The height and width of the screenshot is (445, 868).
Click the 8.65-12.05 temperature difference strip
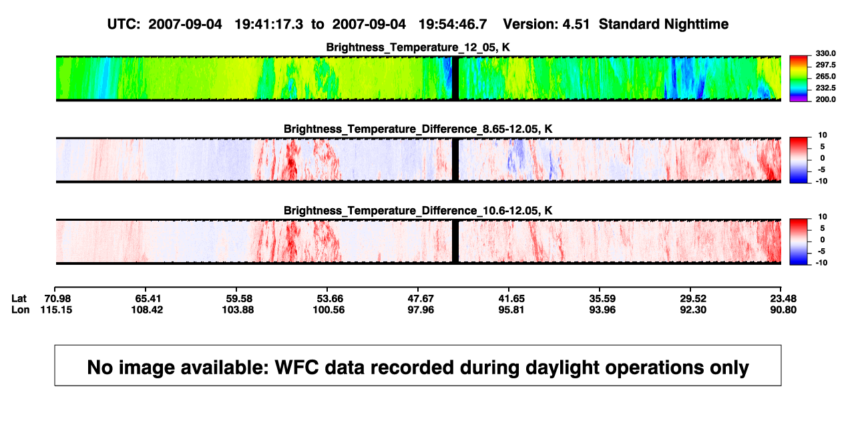pos(418,160)
